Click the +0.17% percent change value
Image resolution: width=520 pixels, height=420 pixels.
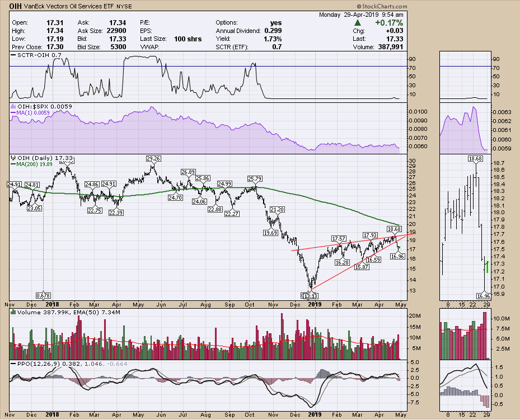tap(389, 23)
